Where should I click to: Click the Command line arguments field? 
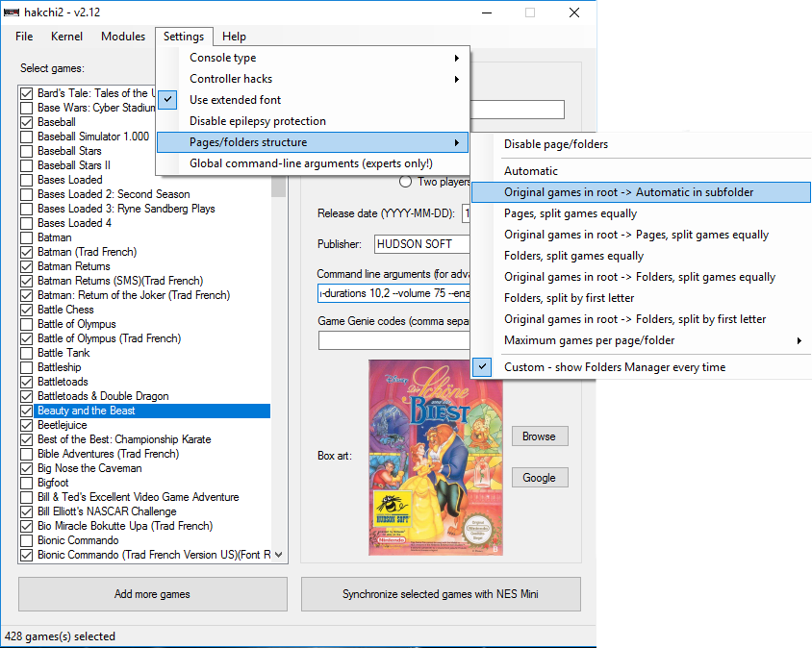click(393, 293)
